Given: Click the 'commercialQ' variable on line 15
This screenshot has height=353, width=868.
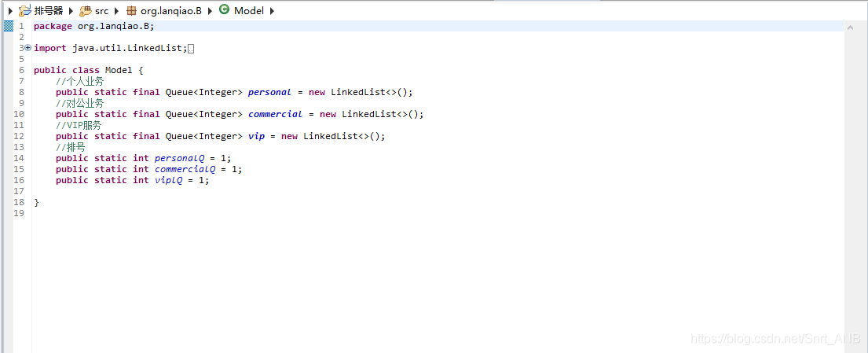Looking at the screenshot, I should [185, 169].
